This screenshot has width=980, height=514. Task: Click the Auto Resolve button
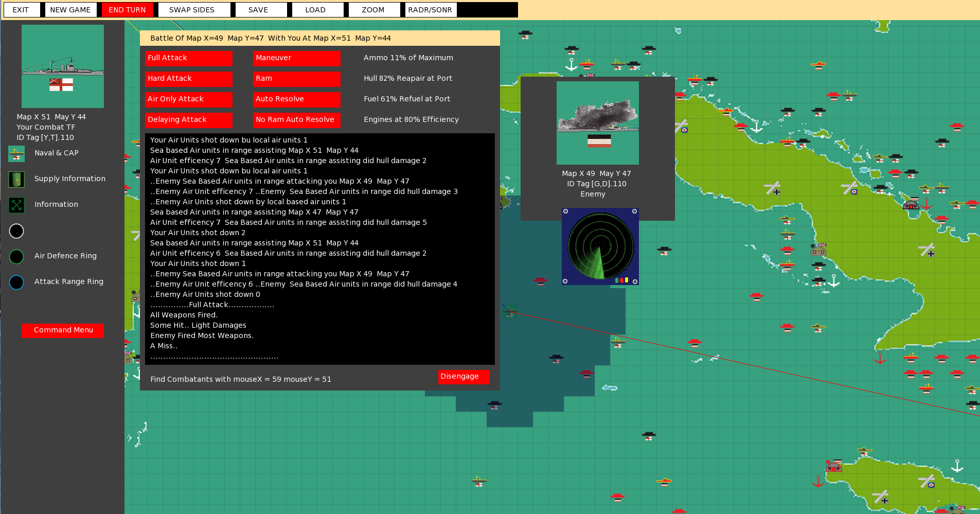click(296, 100)
